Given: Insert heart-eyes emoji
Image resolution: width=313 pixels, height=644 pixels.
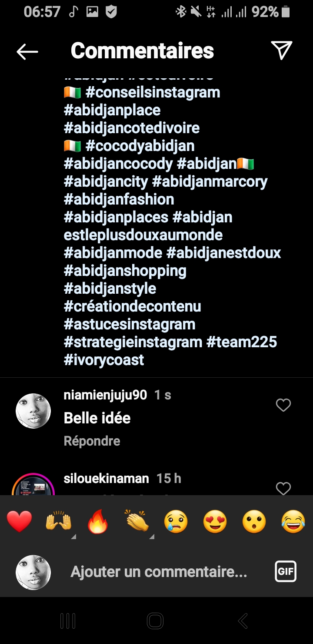Looking at the screenshot, I should 215,521.
